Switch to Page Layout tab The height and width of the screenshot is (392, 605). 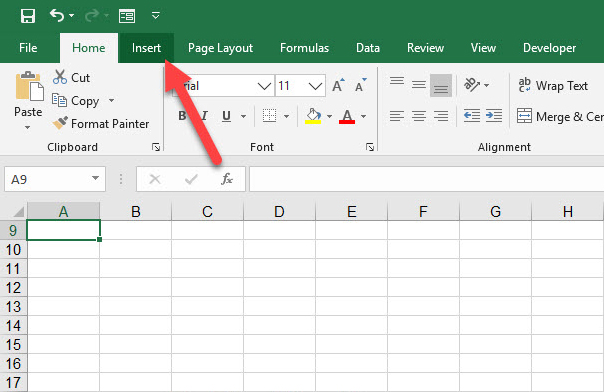point(220,48)
